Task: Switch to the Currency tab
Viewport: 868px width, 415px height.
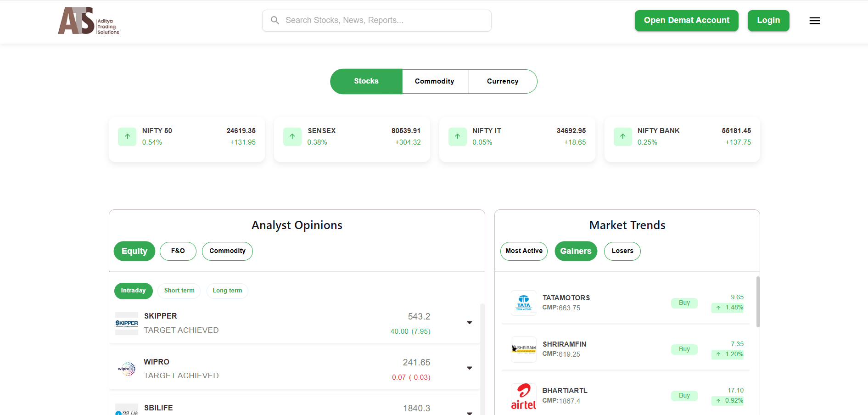Action: pos(503,81)
